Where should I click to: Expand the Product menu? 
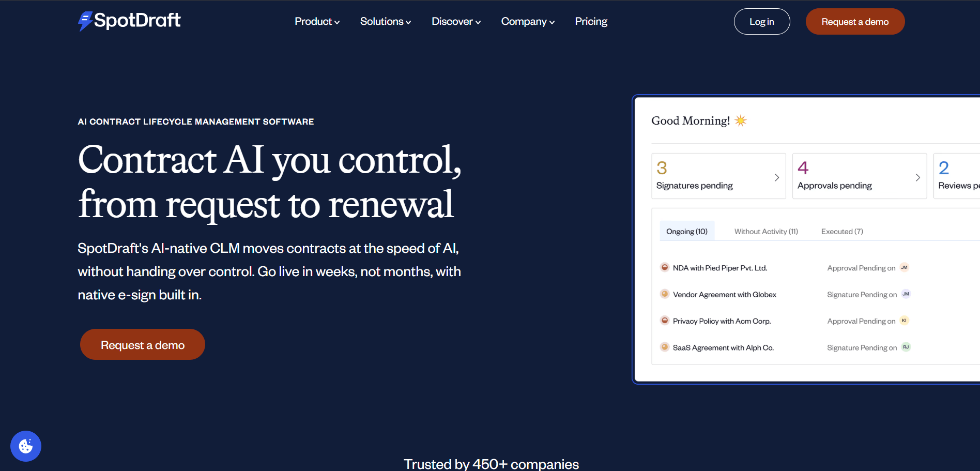(317, 21)
